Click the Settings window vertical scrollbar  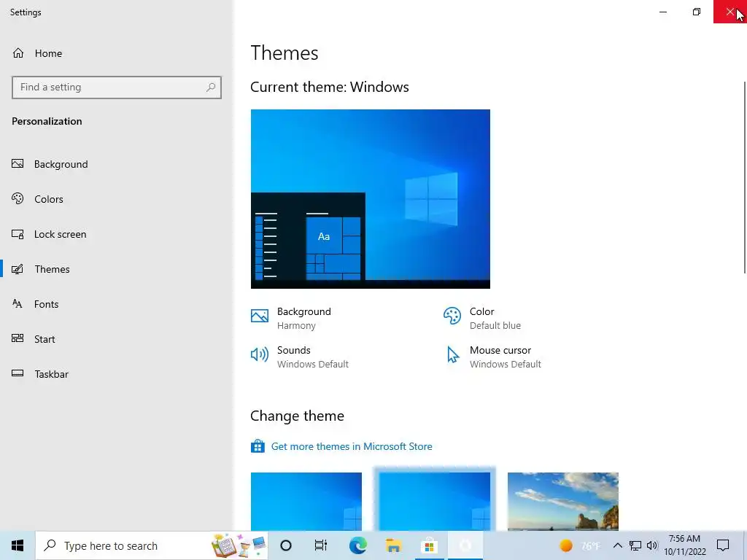[x=745, y=177]
